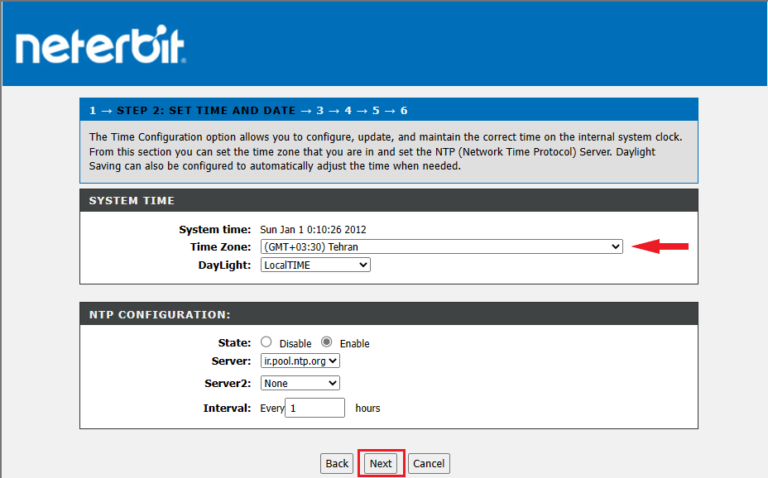Open the ir.pool.ntp.org Server dropdown

(300, 360)
